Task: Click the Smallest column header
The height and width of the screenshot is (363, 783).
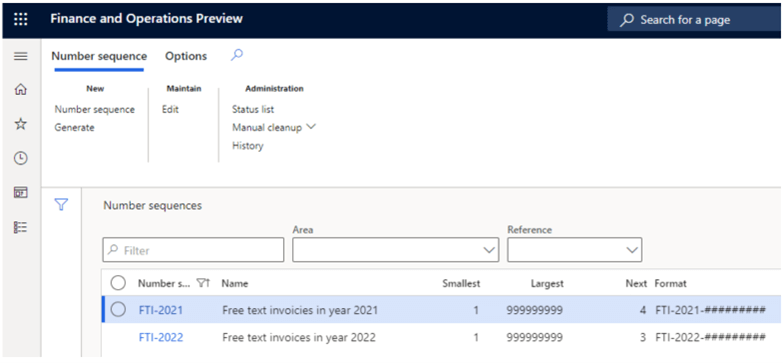Action: point(461,284)
